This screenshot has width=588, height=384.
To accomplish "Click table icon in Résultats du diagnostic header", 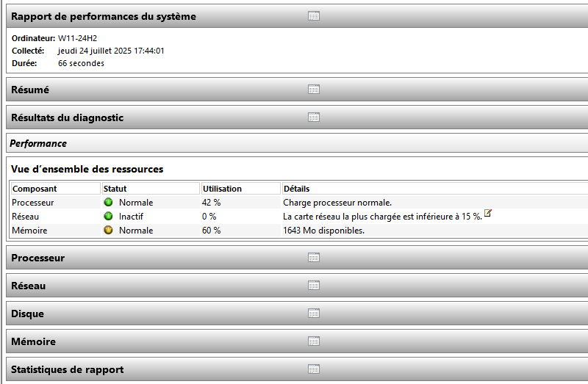I will pyautogui.click(x=314, y=117).
